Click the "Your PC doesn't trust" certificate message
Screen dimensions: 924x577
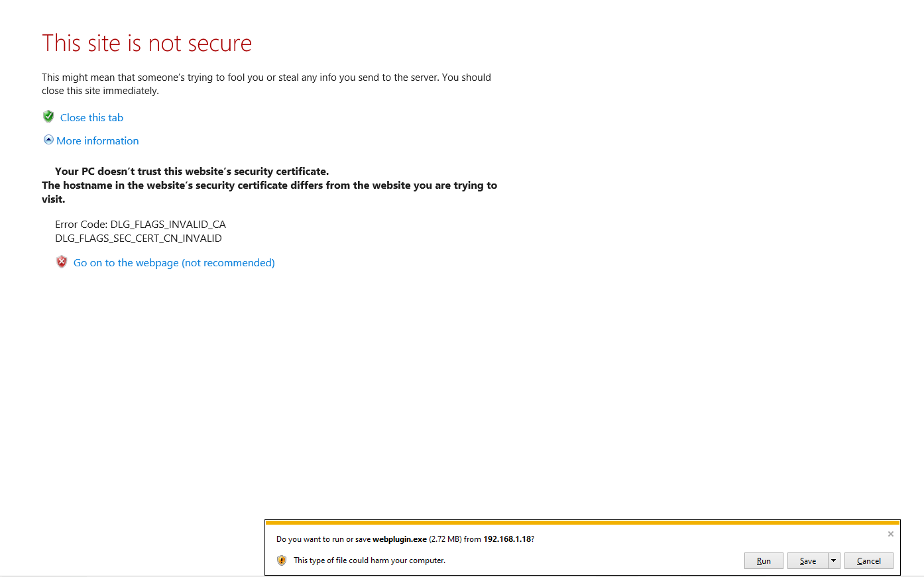[x=192, y=172]
